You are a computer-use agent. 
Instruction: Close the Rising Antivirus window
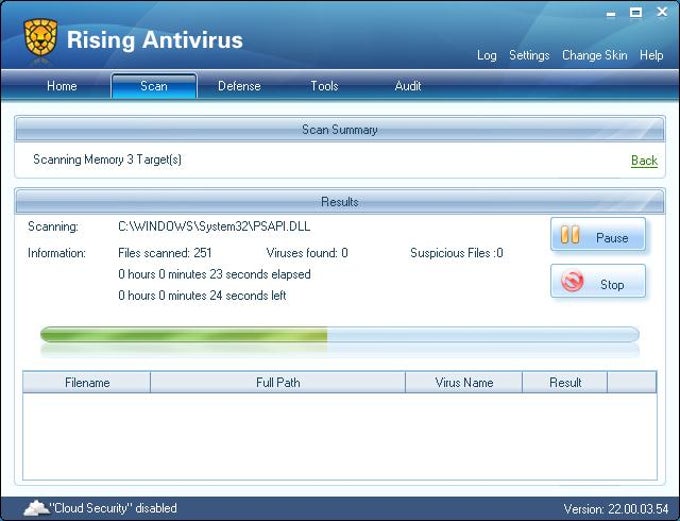click(662, 12)
